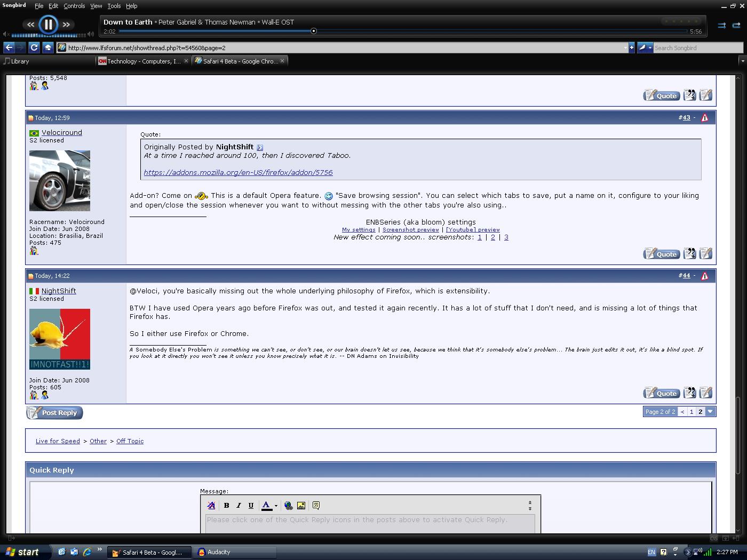This screenshot has width=747, height=560.
Task: Multi-quote post #44
Action: coord(690,393)
